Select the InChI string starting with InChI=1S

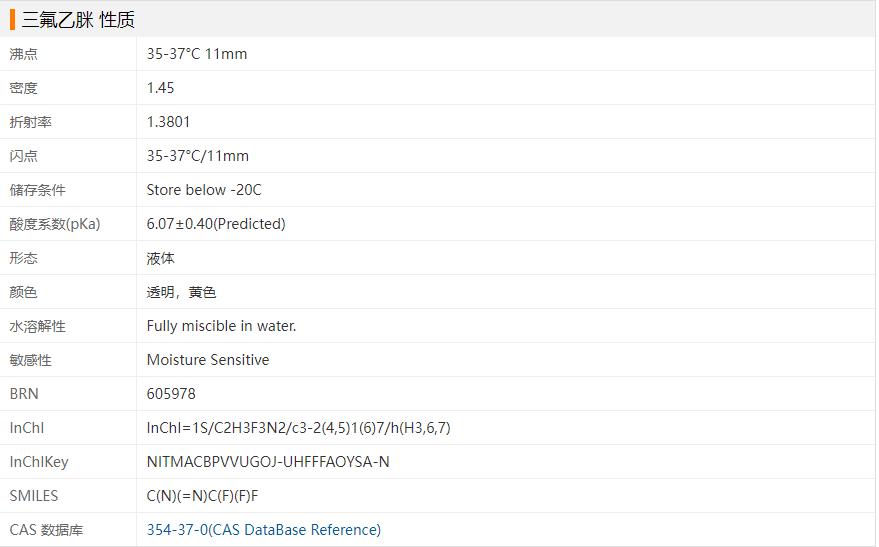(x=298, y=428)
